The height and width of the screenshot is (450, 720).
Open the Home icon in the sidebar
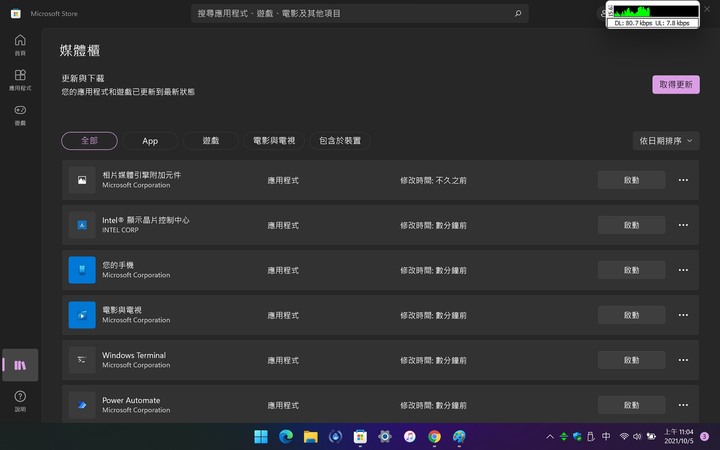coord(20,45)
